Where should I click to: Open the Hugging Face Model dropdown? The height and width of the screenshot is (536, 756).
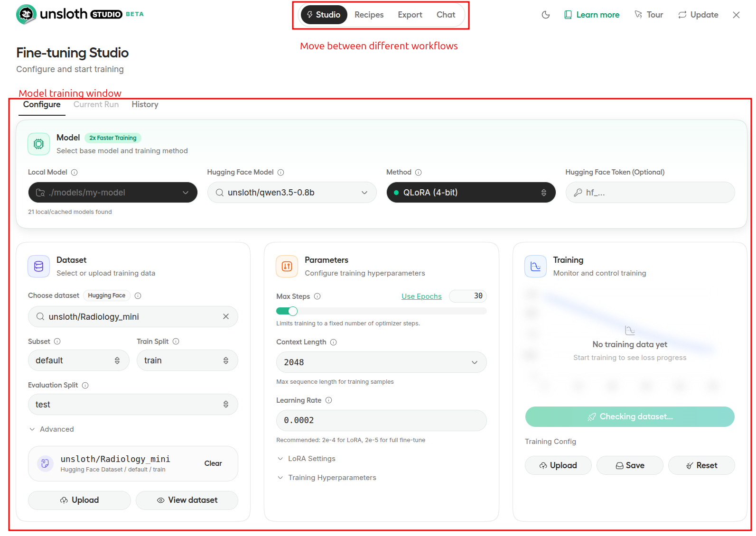292,193
